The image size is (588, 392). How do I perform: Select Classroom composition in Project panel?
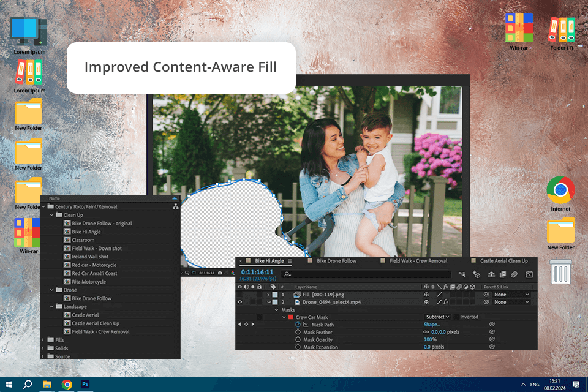83,240
